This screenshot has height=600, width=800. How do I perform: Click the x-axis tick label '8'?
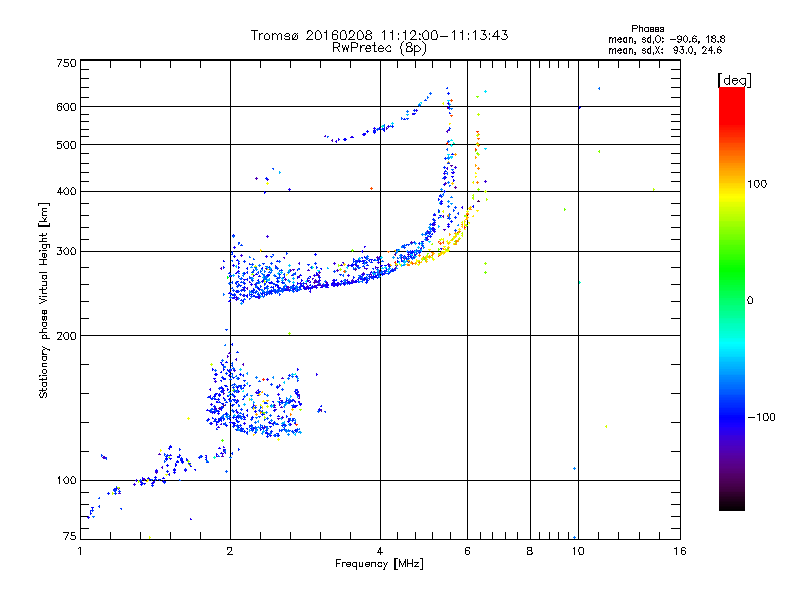530,551
